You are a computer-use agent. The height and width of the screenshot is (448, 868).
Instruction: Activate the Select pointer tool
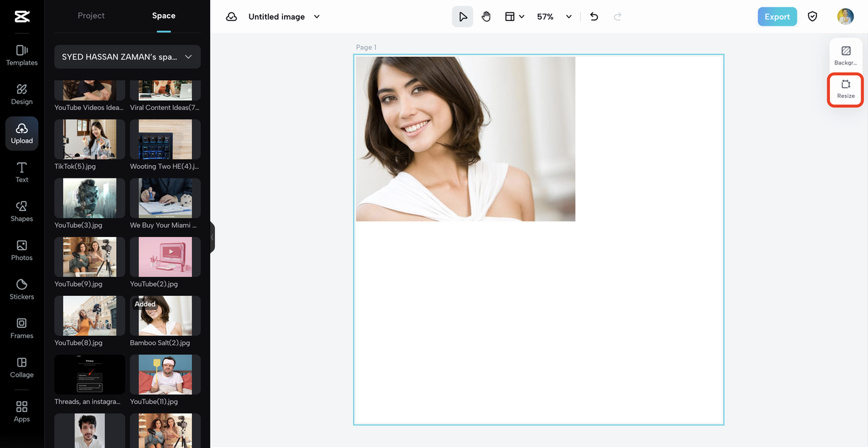[x=462, y=16]
